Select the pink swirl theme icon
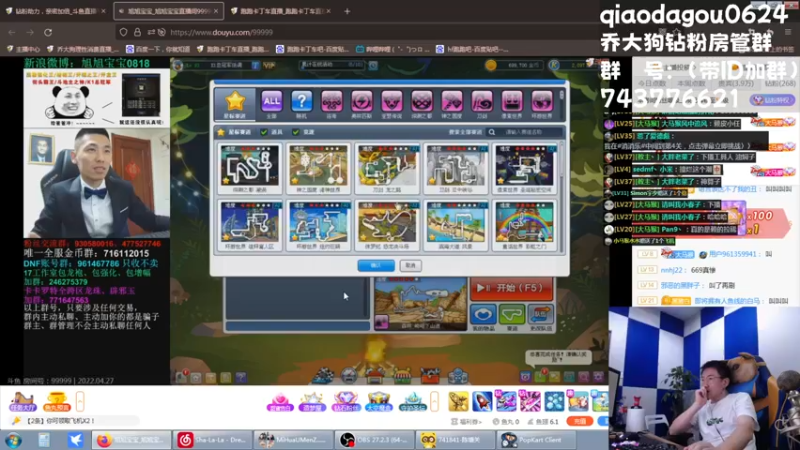800x450 pixels. [x=482, y=102]
